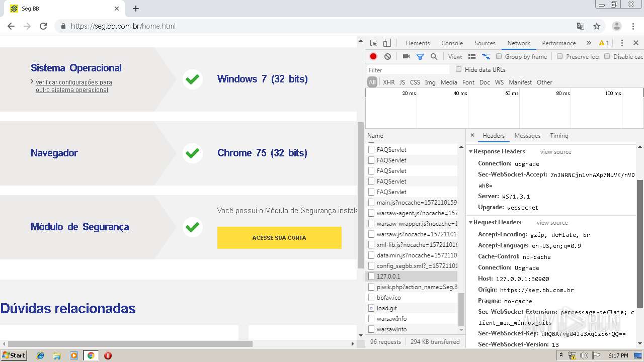Filter requests by WS type
Image resolution: width=644 pixels, height=362 pixels.
pos(499,82)
